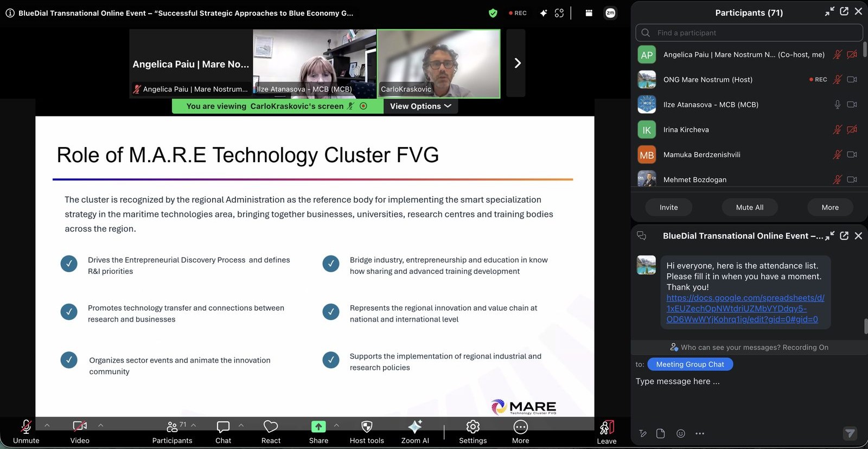Expand share options arrow in toolbar

[x=336, y=425]
